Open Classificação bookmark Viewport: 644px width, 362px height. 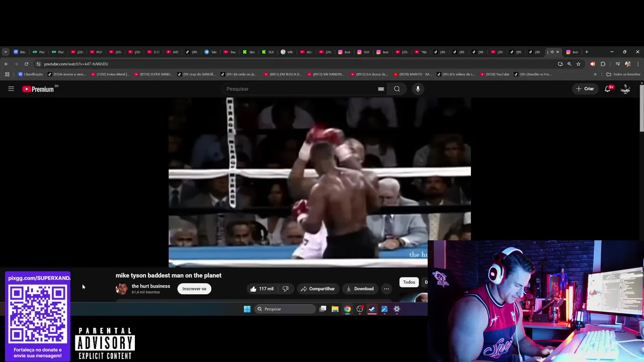pyautogui.click(x=31, y=74)
